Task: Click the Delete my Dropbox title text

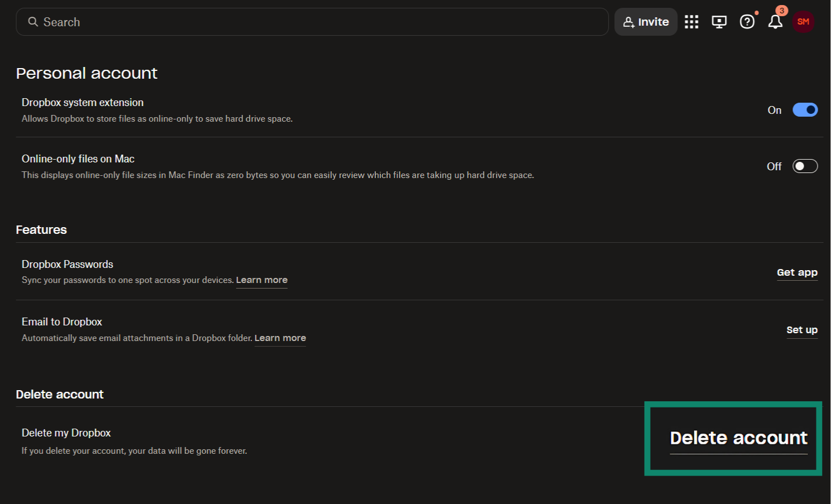Action: [66, 433]
